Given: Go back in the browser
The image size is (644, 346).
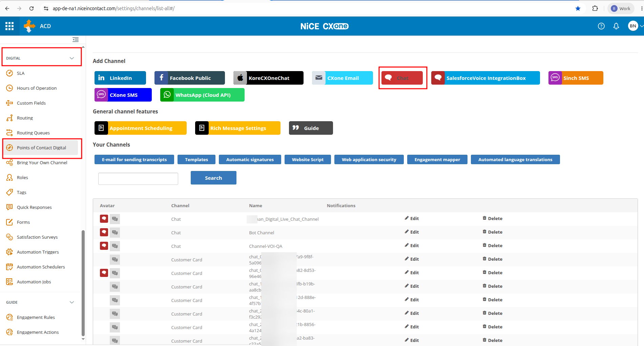Looking at the screenshot, I should pyautogui.click(x=7, y=8).
